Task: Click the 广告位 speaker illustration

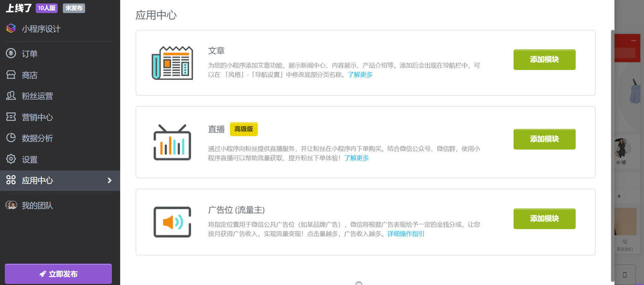Action: (x=172, y=222)
